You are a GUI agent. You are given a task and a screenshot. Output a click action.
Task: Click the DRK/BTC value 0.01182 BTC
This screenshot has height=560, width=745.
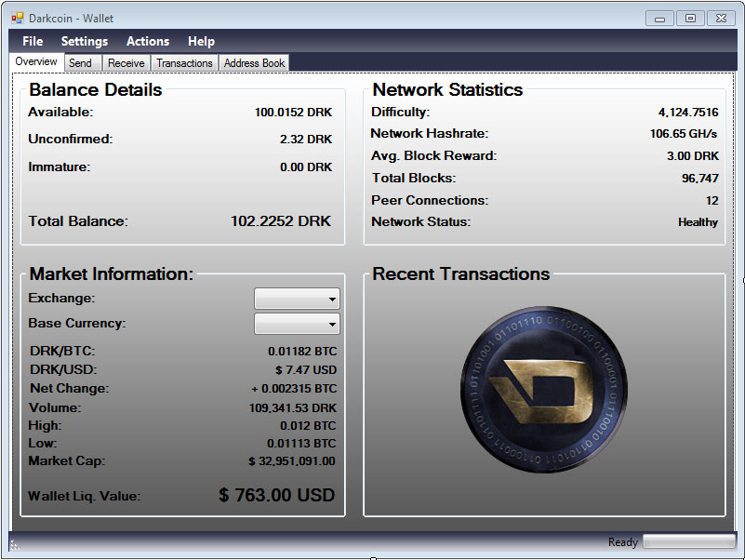coord(302,352)
